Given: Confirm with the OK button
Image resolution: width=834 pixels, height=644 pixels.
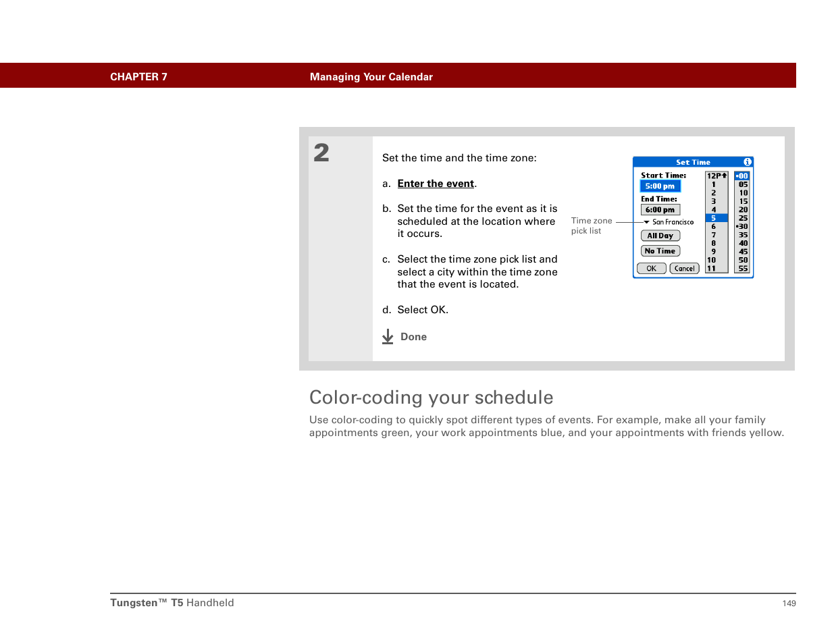Looking at the screenshot, I should [652, 269].
